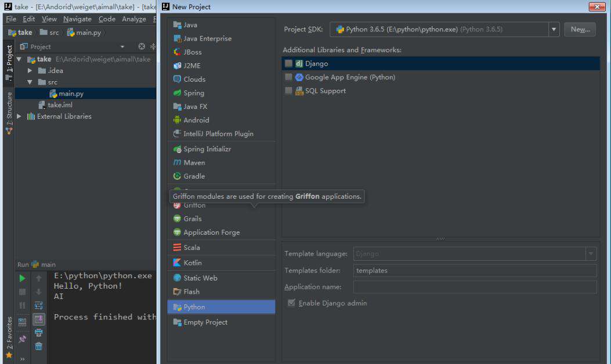The height and width of the screenshot is (364, 611).
Task: Select Python project type
Action: [221, 307]
